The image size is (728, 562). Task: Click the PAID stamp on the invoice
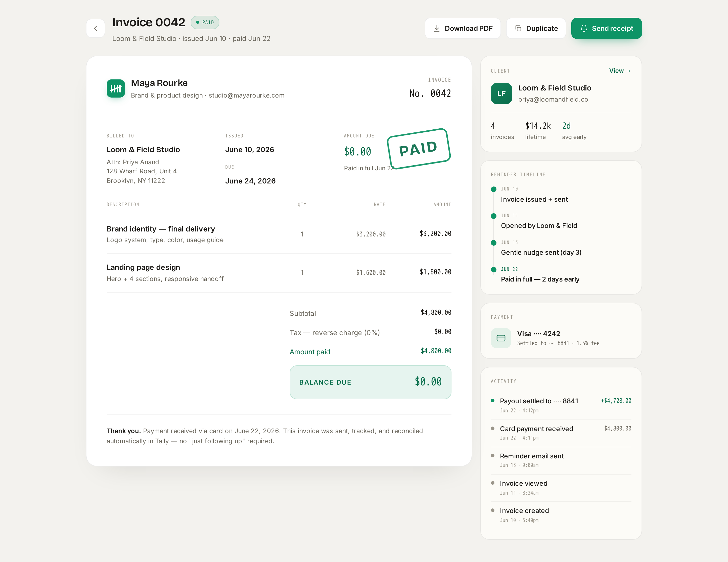419,149
